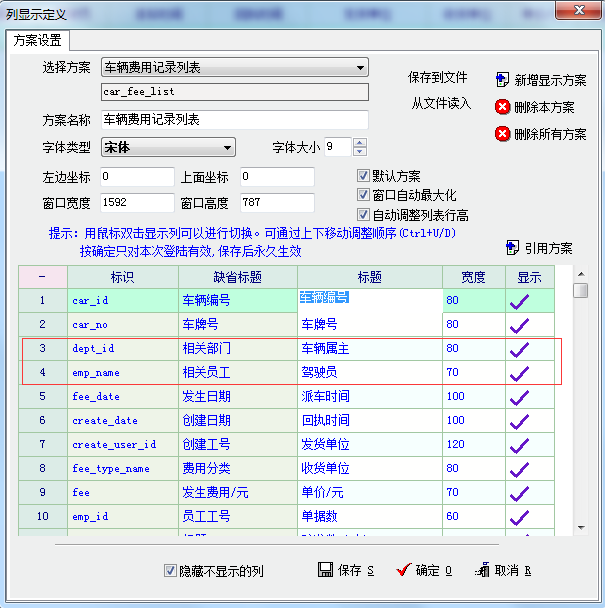The height and width of the screenshot is (608, 605).
Task: Click the 取消 exit icon
Action: [x=482, y=570]
